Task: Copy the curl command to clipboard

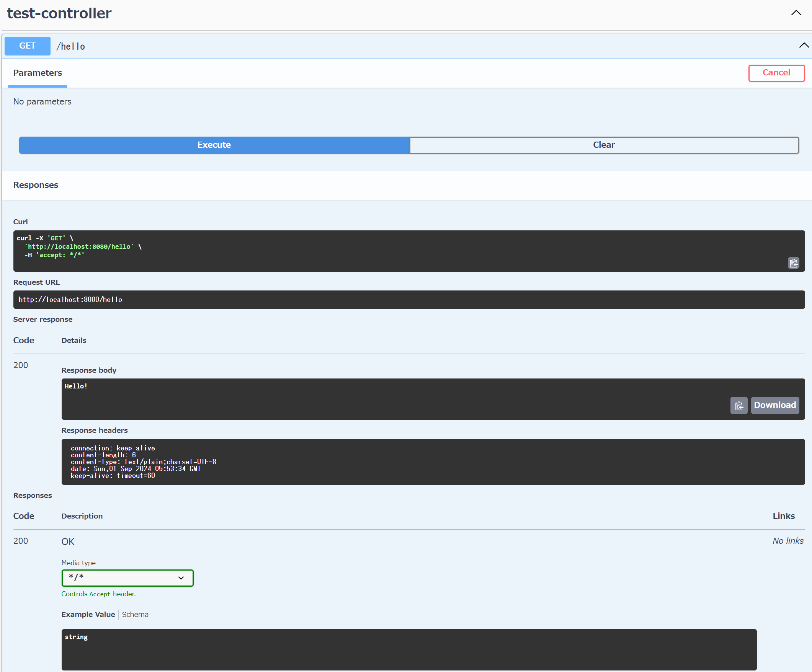Action: [x=794, y=263]
